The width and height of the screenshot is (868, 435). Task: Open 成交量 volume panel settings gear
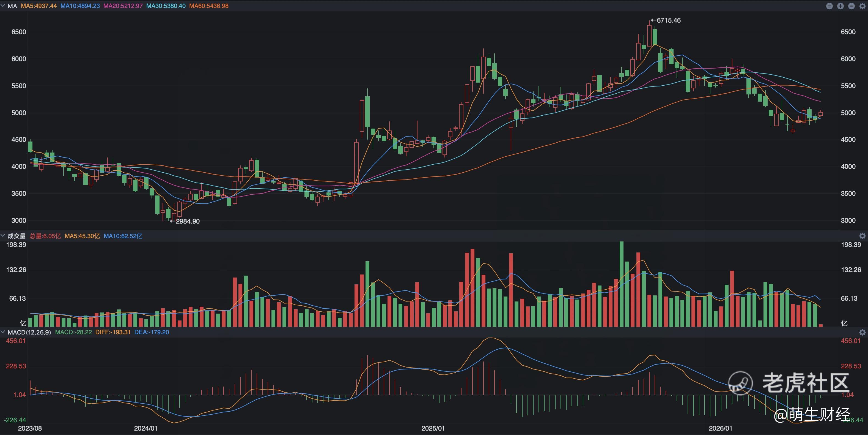tap(862, 236)
